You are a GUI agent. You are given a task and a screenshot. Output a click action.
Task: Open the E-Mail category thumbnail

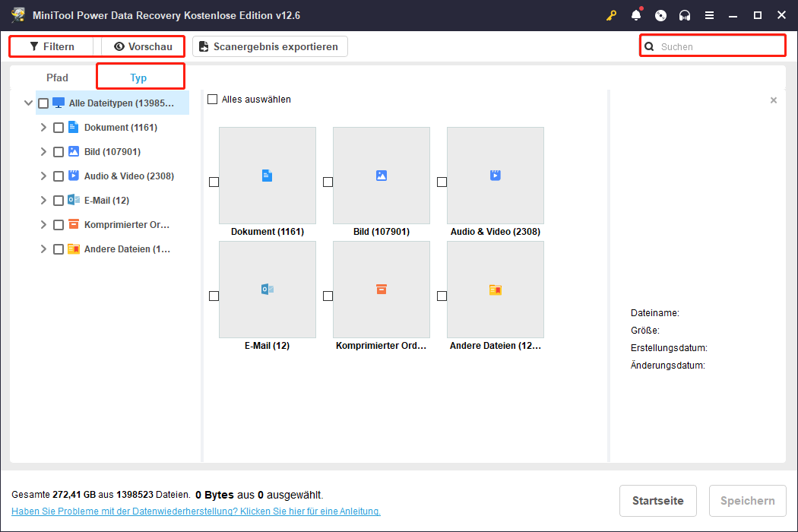tap(267, 290)
